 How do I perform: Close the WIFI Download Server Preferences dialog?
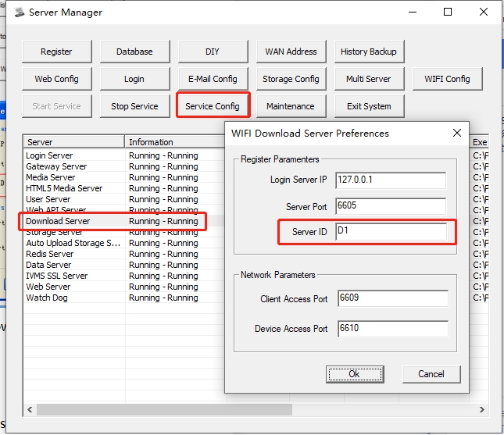click(457, 133)
